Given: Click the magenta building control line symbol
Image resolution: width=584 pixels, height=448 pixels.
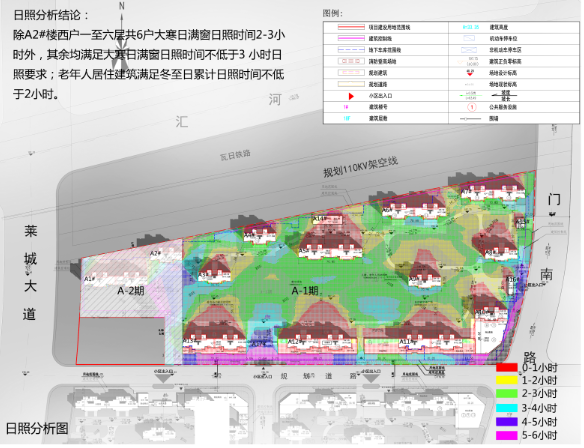Looking at the screenshot, I should (351, 38).
